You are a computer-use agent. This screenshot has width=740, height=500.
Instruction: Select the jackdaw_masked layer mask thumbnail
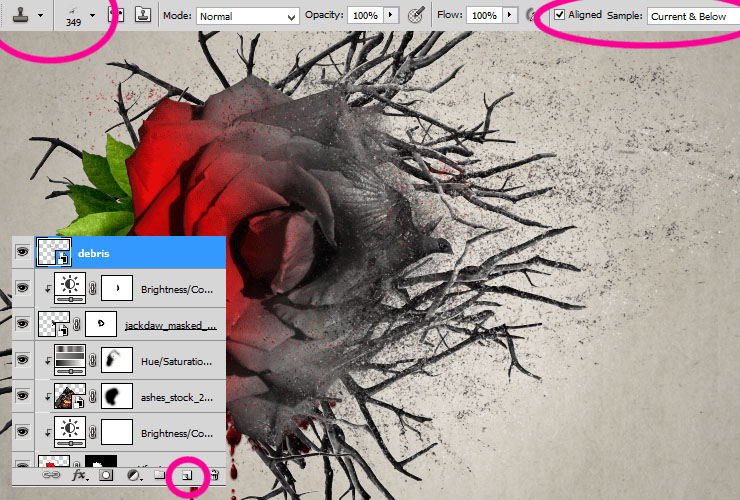click(101, 324)
